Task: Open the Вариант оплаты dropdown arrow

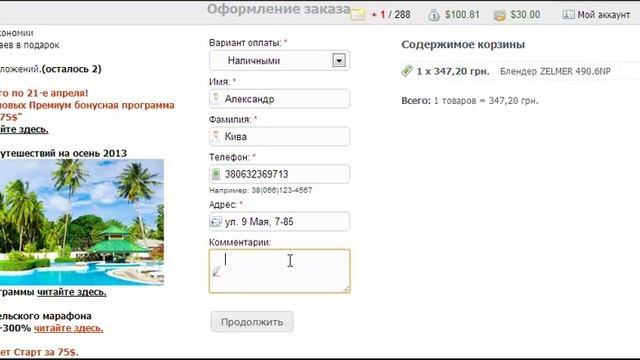Action: coord(339,60)
